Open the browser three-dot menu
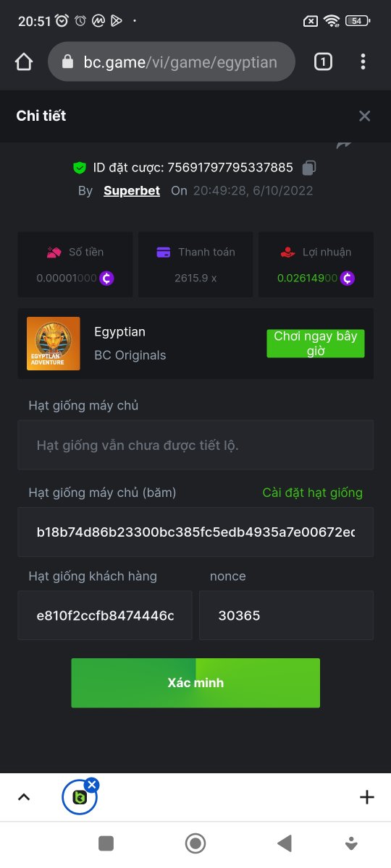This screenshot has height=868, width=391. 363,62
